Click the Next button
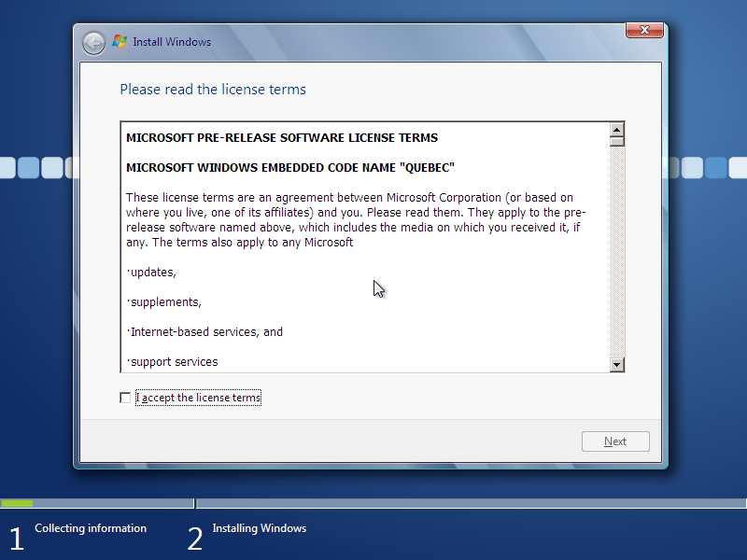747x560 pixels. click(615, 441)
